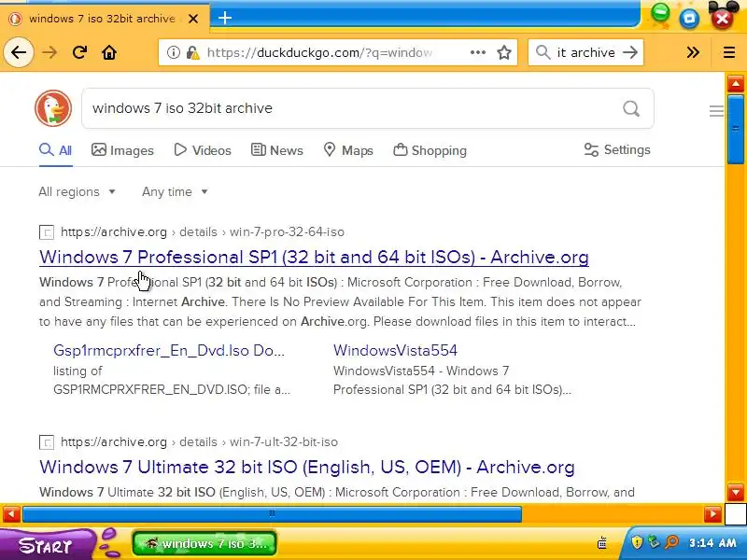This screenshot has width=747, height=560.
Task: Submit browser search with the arrow button
Action: [x=630, y=52]
